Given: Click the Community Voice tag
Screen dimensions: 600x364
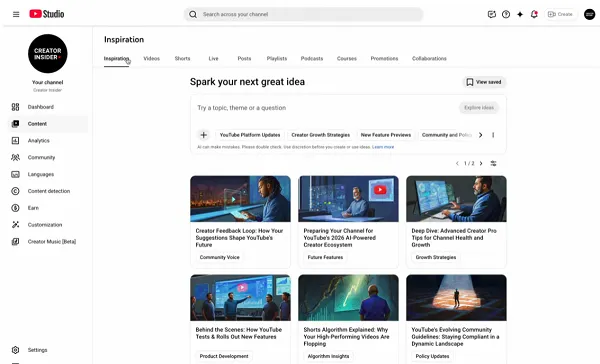Looking at the screenshot, I should click(x=219, y=257).
